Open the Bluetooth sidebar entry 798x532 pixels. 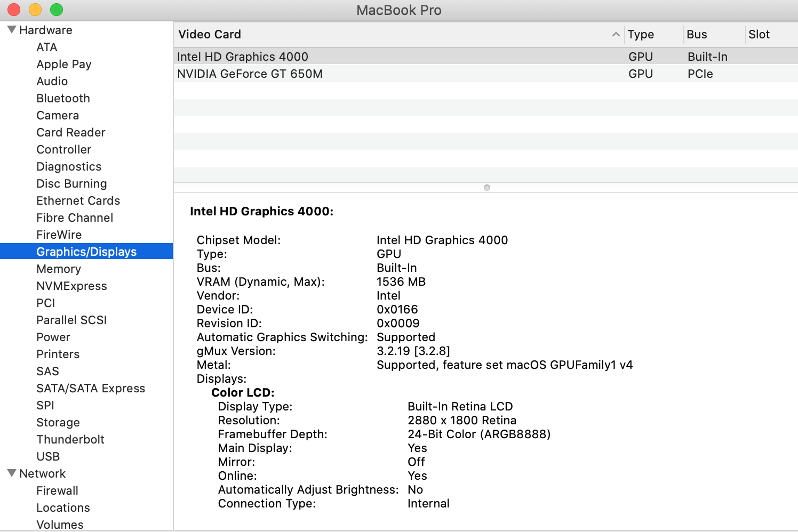pos(63,98)
